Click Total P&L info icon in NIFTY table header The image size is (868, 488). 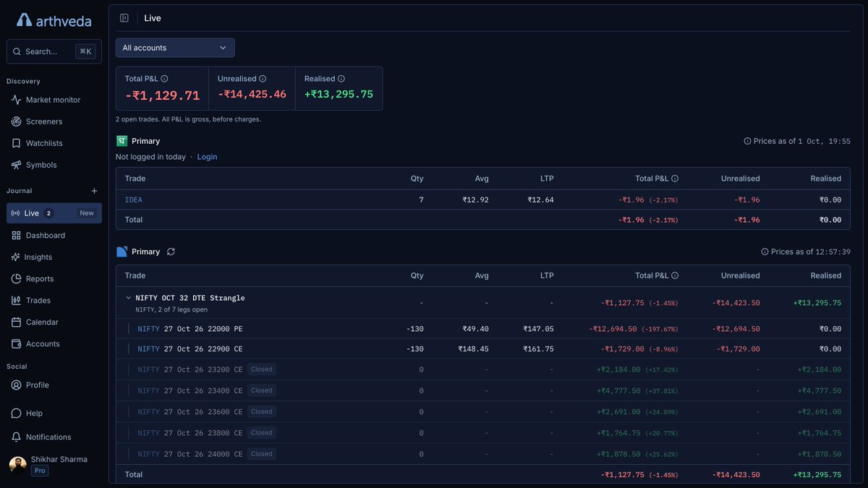tap(675, 275)
